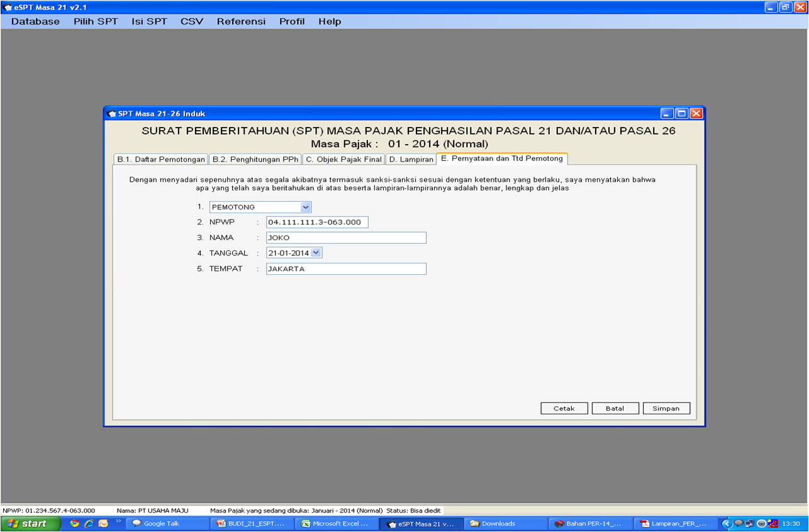809x532 pixels.
Task: Click the chat bubble icon in the system tray
Action: point(739,523)
